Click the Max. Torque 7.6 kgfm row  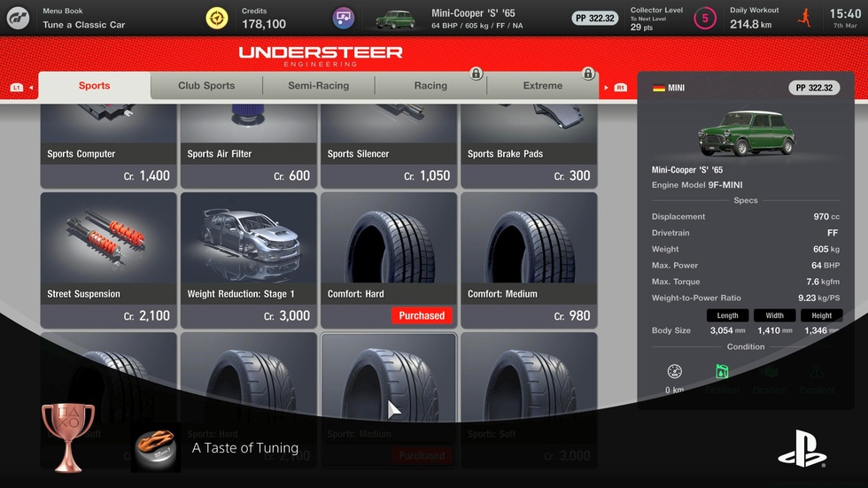pyautogui.click(x=746, y=281)
